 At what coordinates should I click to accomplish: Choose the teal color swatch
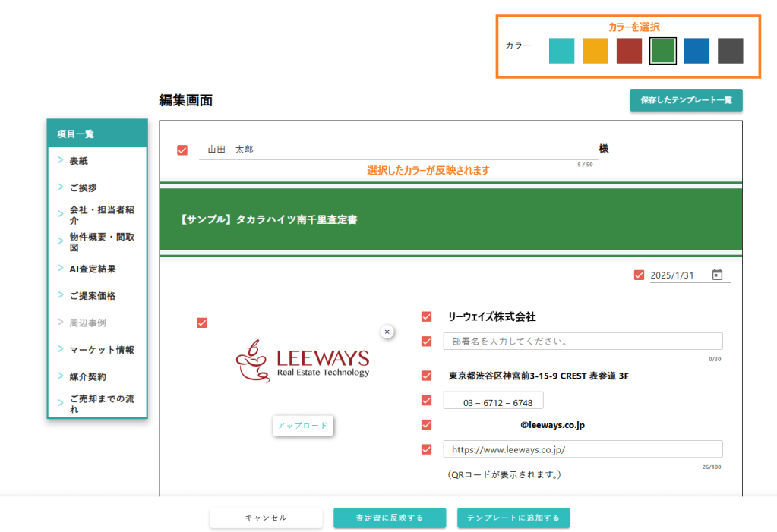[561, 51]
